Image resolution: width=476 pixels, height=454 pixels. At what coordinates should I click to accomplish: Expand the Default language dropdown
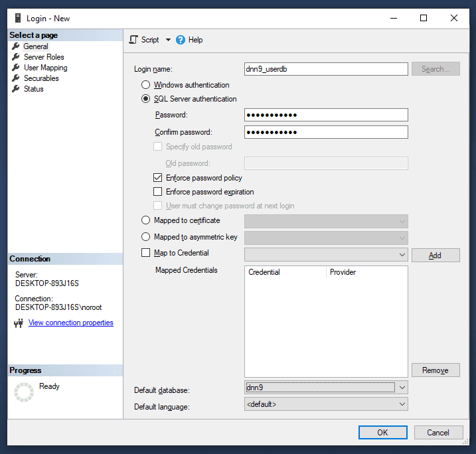pos(402,404)
